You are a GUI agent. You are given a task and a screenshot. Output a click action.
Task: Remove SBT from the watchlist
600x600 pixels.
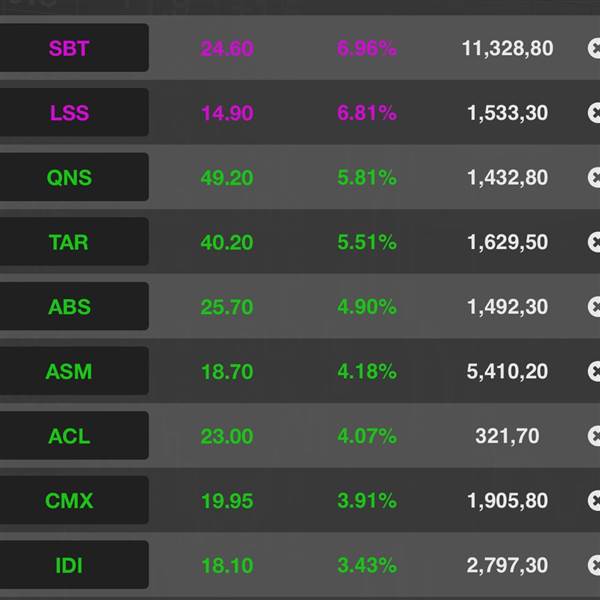[594, 48]
